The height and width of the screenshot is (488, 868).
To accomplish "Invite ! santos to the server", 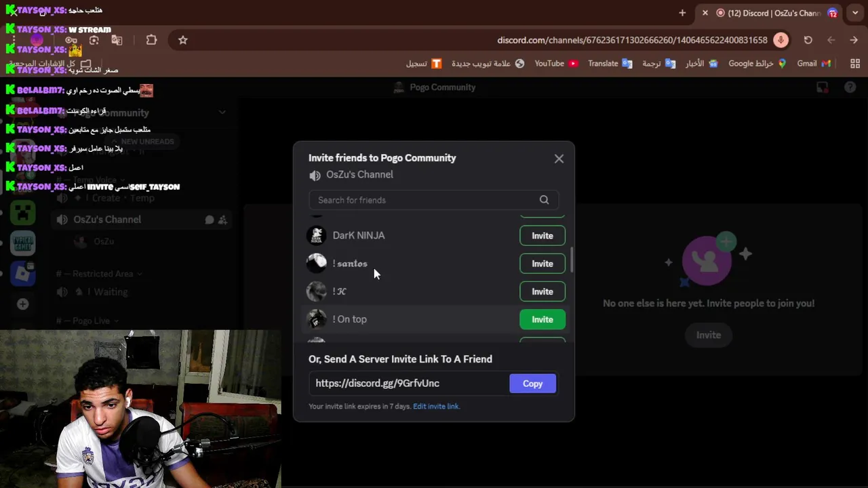I will click(x=542, y=264).
